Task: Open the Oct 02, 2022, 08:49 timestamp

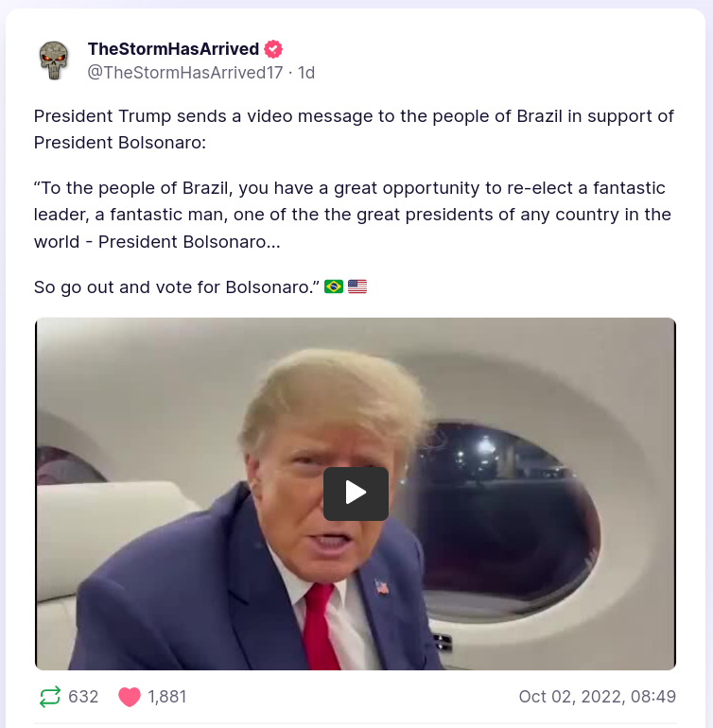Action: pos(598,697)
